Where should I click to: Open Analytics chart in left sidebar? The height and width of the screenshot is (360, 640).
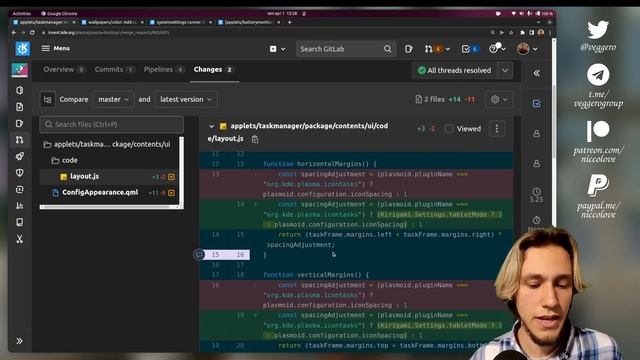point(20,206)
